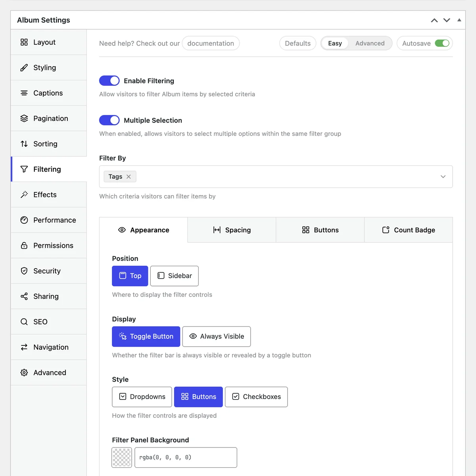The height and width of the screenshot is (476, 476).
Task: Click the Styling brush icon
Action: tap(24, 67)
